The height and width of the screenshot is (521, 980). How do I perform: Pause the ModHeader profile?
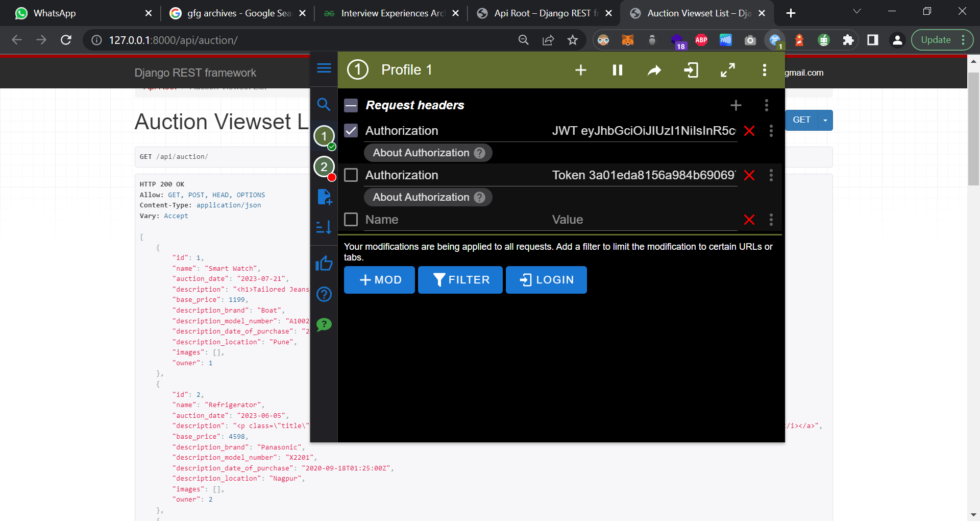coord(618,70)
